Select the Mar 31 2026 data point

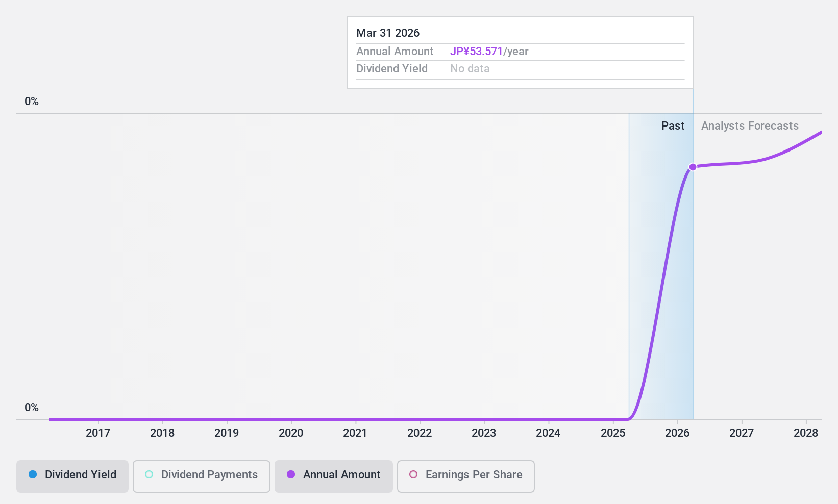tap(693, 167)
